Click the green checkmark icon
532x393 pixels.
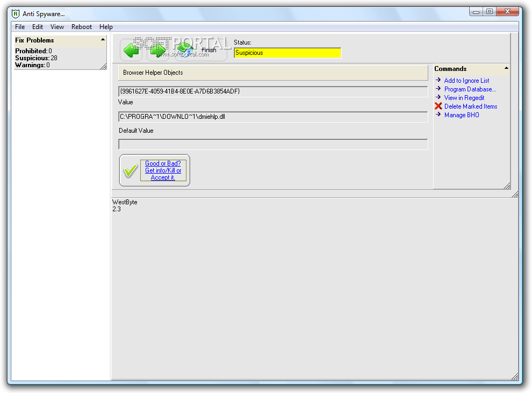(130, 170)
